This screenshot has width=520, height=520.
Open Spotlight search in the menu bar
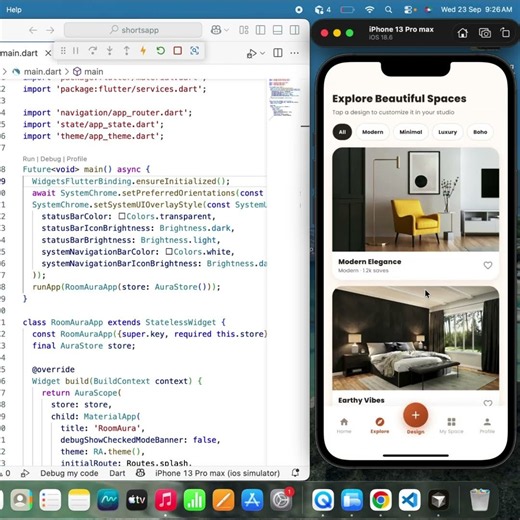coord(388,10)
